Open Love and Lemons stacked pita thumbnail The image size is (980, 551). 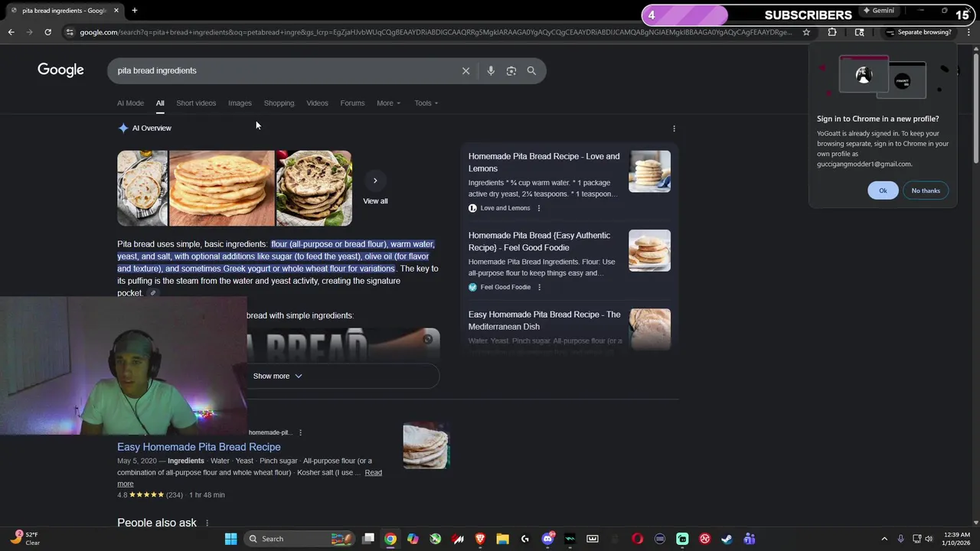point(649,171)
